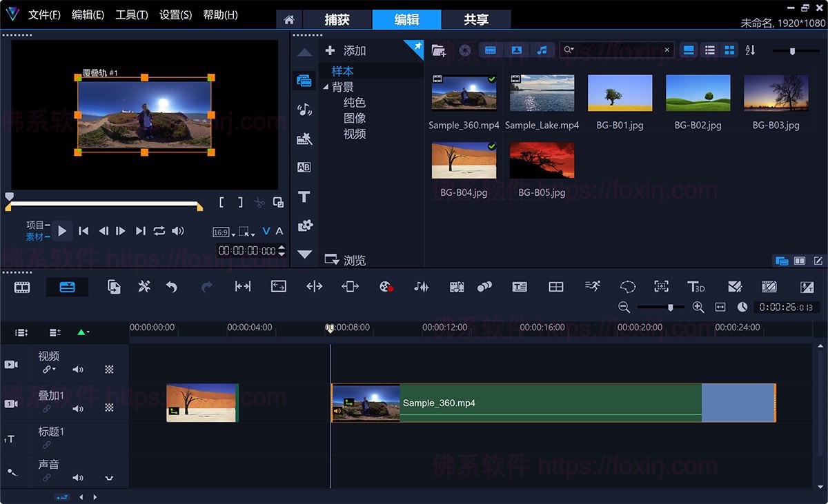Click the Undo toolbar icon
The height and width of the screenshot is (504, 828).
point(172,287)
